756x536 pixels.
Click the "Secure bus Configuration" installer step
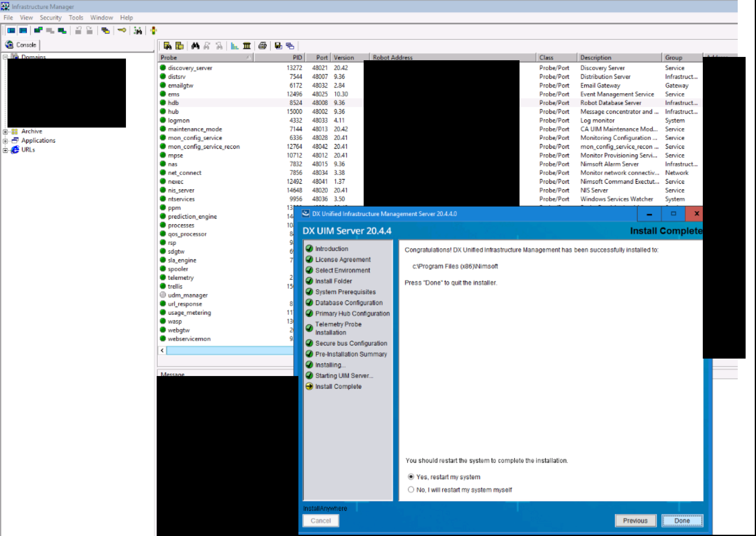point(351,343)
